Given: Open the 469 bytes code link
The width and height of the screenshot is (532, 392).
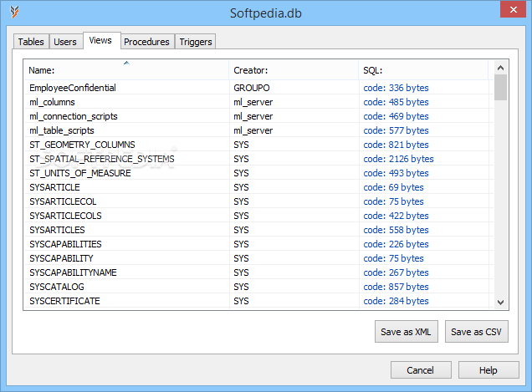Looking at the screenshot, I should click(x=396, y=116).
